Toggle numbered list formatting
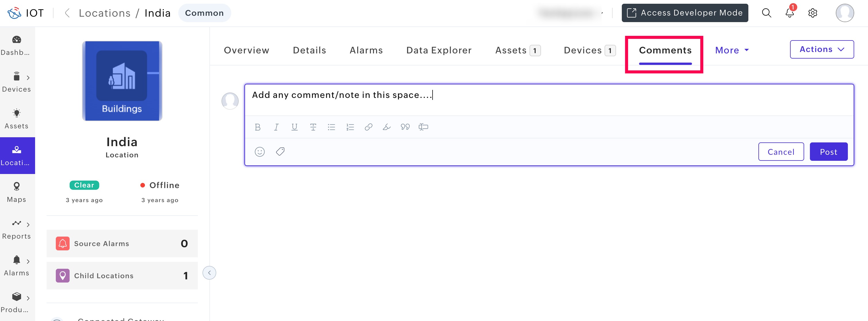The image size is (868, 321). pos(350,127)
